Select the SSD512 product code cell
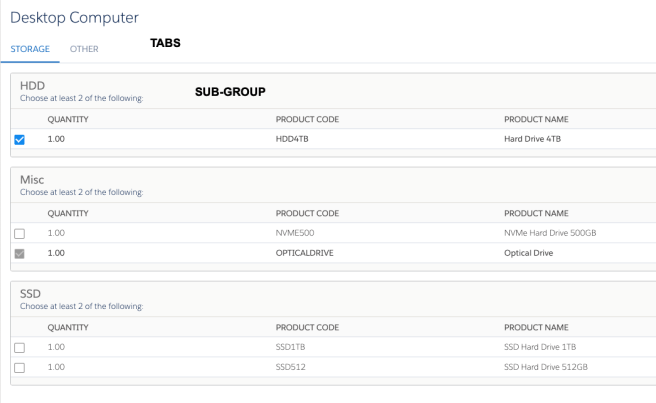This screenshot has height=403, width=656. [292, 367]
